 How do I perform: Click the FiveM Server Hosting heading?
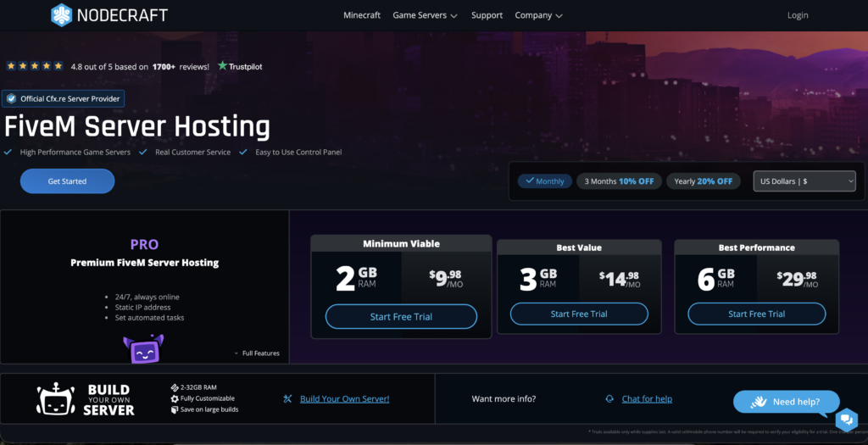click(137, 126)
